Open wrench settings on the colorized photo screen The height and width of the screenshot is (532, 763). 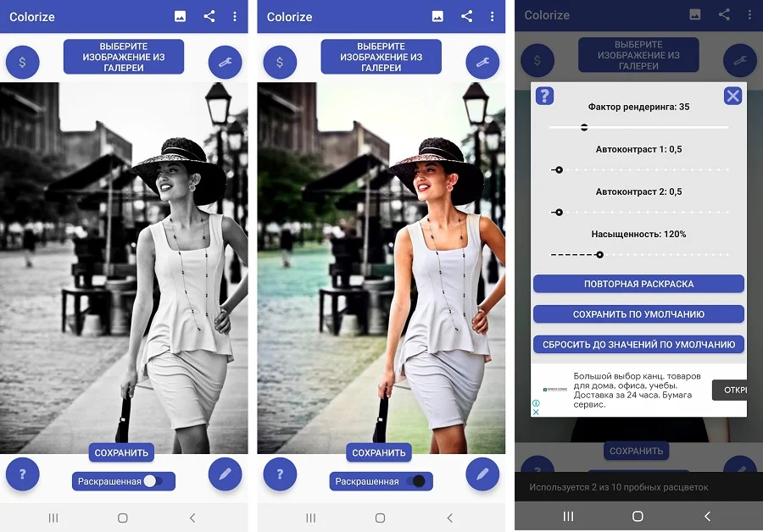[482, 62]
